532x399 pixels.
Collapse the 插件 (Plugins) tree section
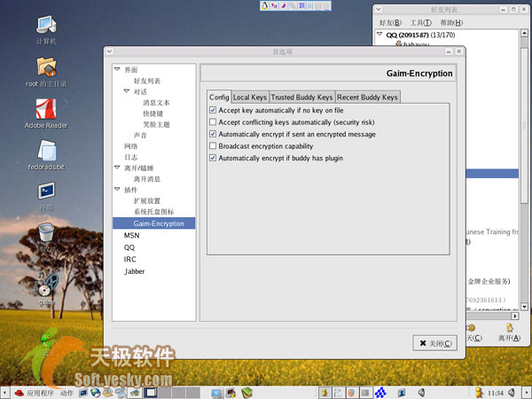click(x=117, y=190)
